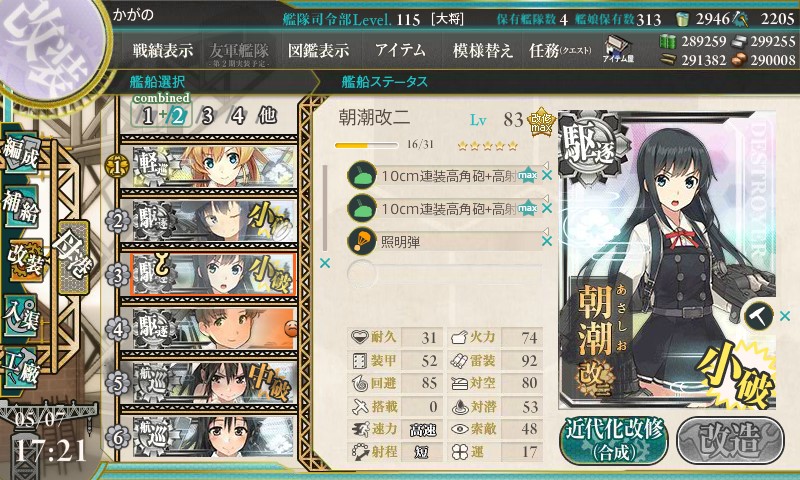Open the 入渠 (docking repair) side icon
Image resolution: width=800 pixels, height=480 pixels.
pos(20,316)
